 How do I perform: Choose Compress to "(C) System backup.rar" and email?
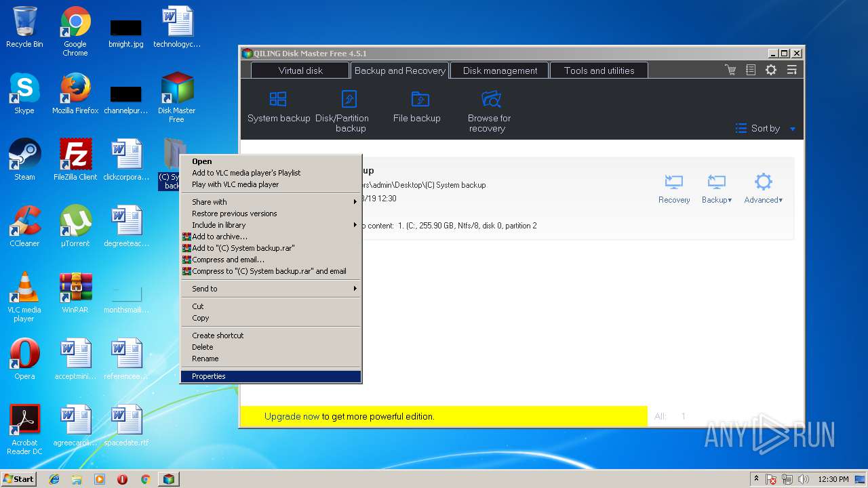click(271, 271)
